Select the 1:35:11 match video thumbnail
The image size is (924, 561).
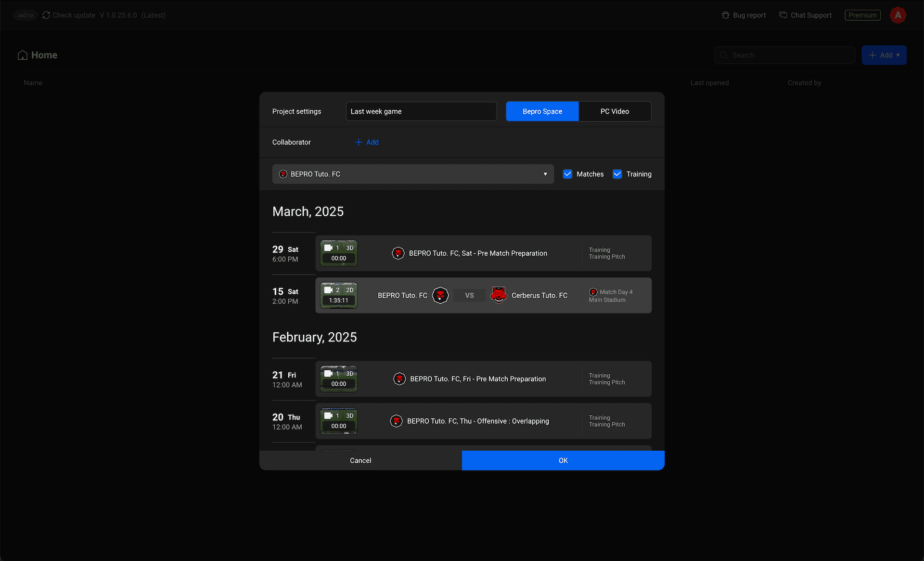(339, 295)
